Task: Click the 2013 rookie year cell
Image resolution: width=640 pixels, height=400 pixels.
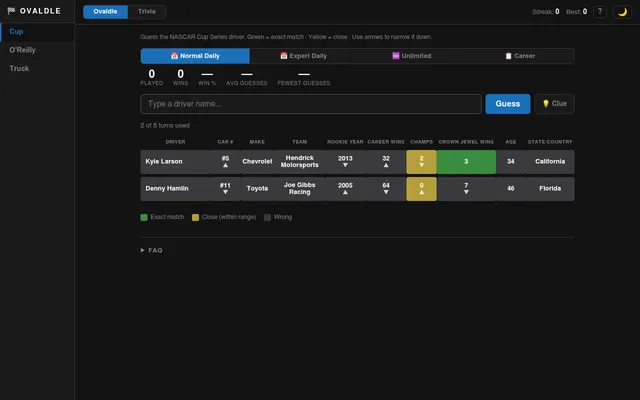Action: click(345, 162)
